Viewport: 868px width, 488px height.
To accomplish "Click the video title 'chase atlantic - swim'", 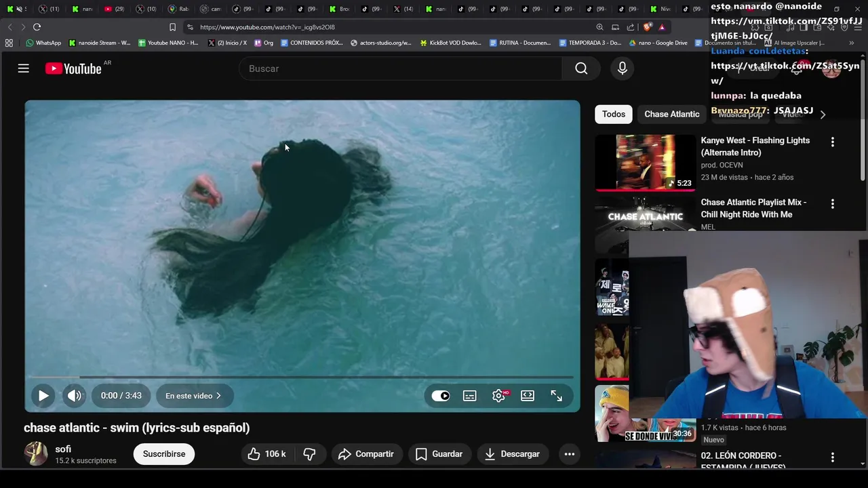I will point(136,428).
